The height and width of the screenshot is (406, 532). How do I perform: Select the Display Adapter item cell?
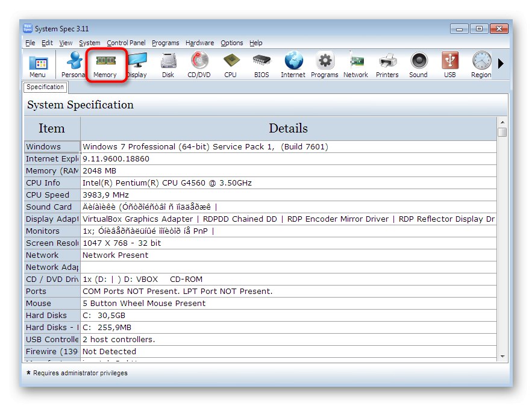click(52, 219)
